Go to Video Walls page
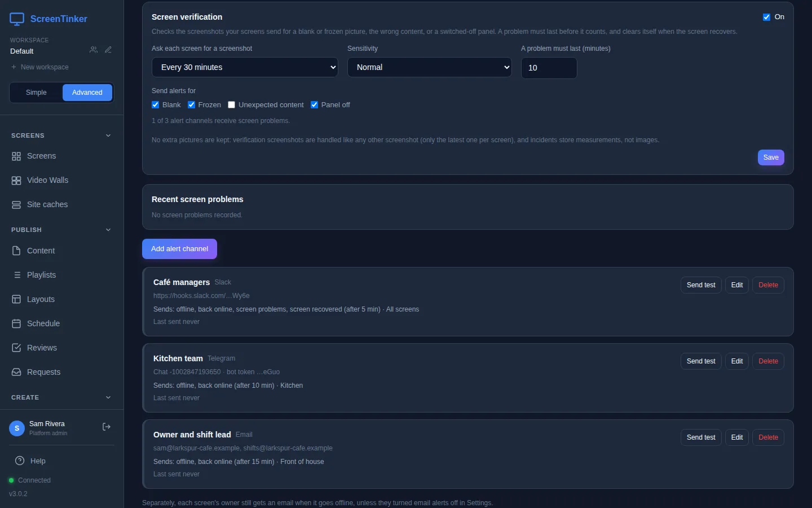 pyautogui.click(x=61, y=181)
